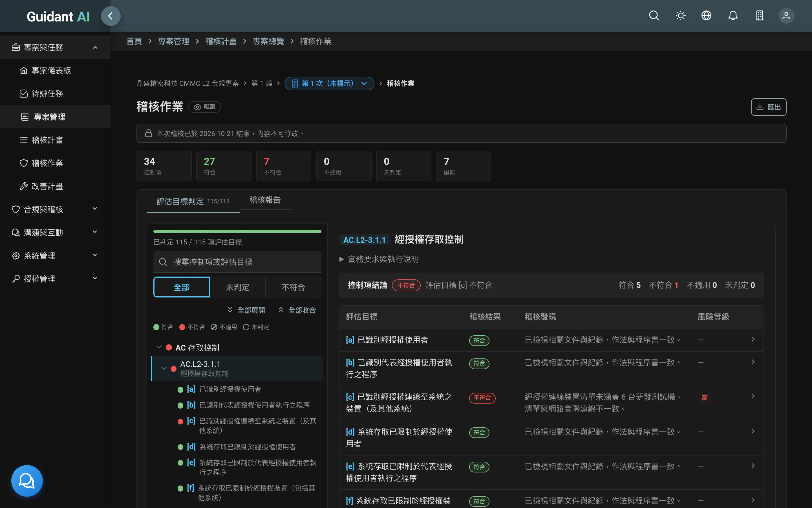Click 全部展開 button
812x508 pixels.
(246, 310)
